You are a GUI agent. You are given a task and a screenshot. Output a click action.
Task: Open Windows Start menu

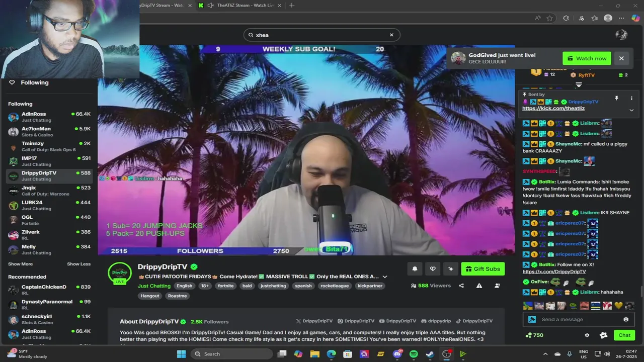(x=181, y=354)
